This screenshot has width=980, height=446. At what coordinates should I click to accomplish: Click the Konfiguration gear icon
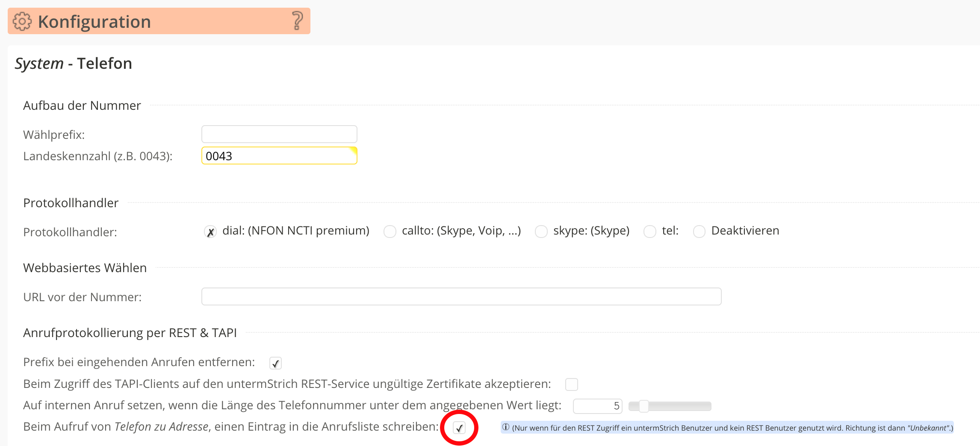[x=22, y=21]
